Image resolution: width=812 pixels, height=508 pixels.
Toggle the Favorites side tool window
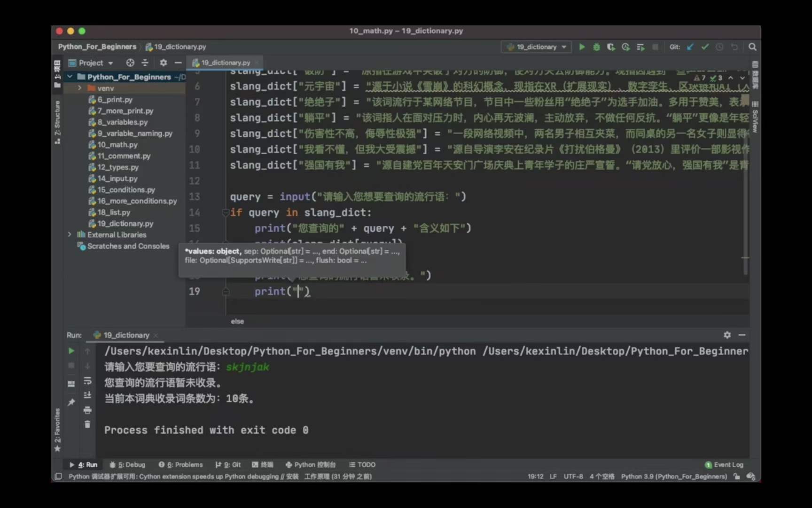click(57, 430)
